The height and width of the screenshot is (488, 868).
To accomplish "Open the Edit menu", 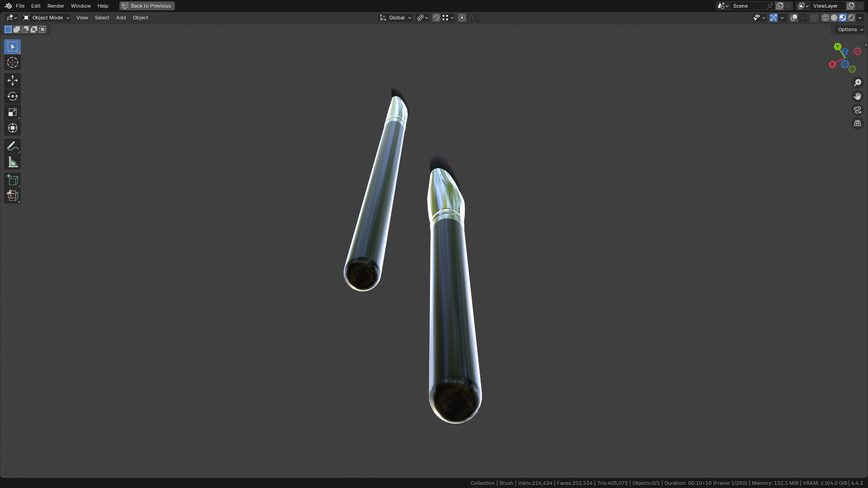I will [36, 6].
